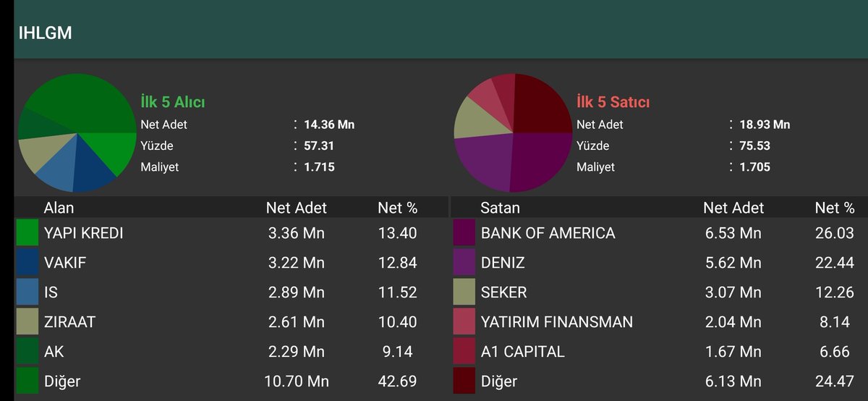Click the 42.69 net percent value
The image size is (868, 401).
(397, 381)
